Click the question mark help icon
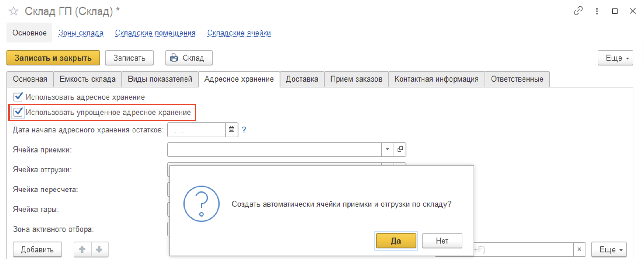The image size is (644, 259). pyautogui.click(x=244, y=129)
